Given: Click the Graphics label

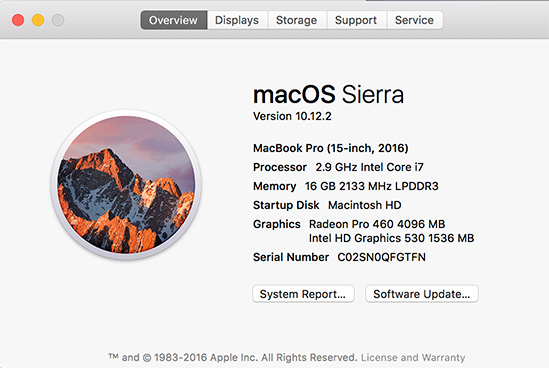Looking at the screenshot, I should [277, 224].
